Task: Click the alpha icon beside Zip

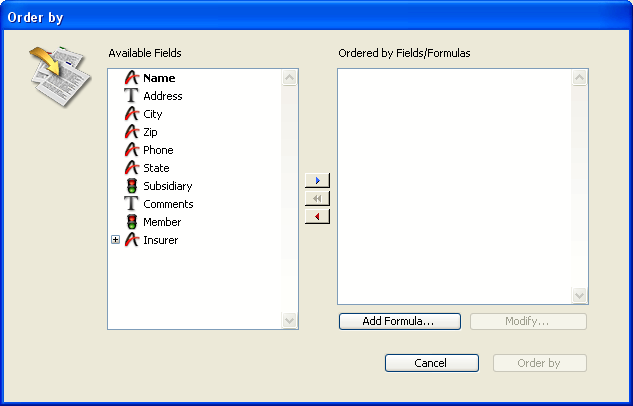Action: tap(132, 132)
